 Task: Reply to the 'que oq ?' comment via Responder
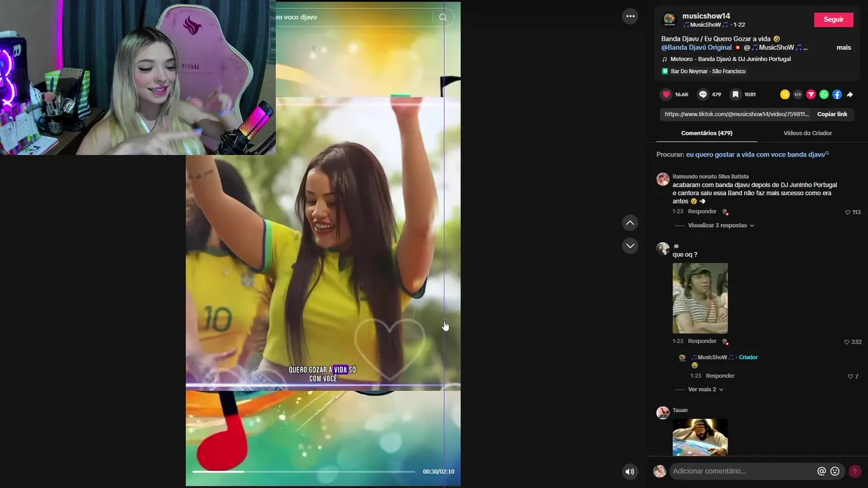[x=702, y=341]
